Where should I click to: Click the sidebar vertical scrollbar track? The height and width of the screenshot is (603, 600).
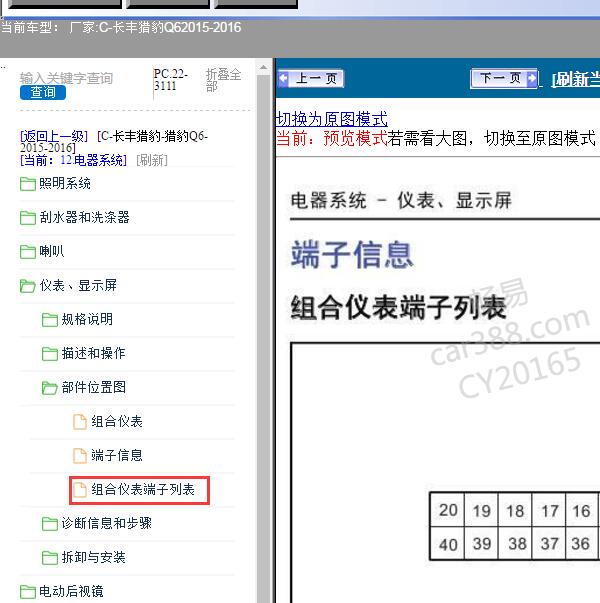(263, 338)
